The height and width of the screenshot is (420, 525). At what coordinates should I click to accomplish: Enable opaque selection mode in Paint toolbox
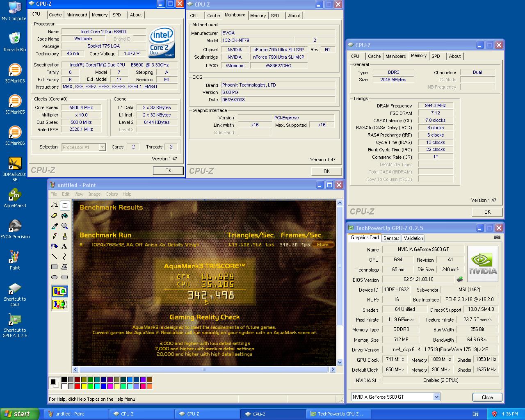(x=59, y=292)
